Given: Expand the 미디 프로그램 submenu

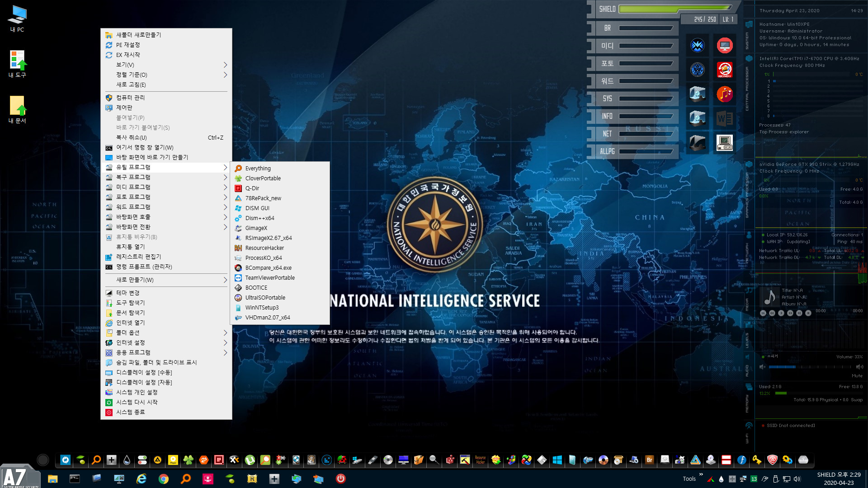Looking at the screenshot, I should coord(166,187).
